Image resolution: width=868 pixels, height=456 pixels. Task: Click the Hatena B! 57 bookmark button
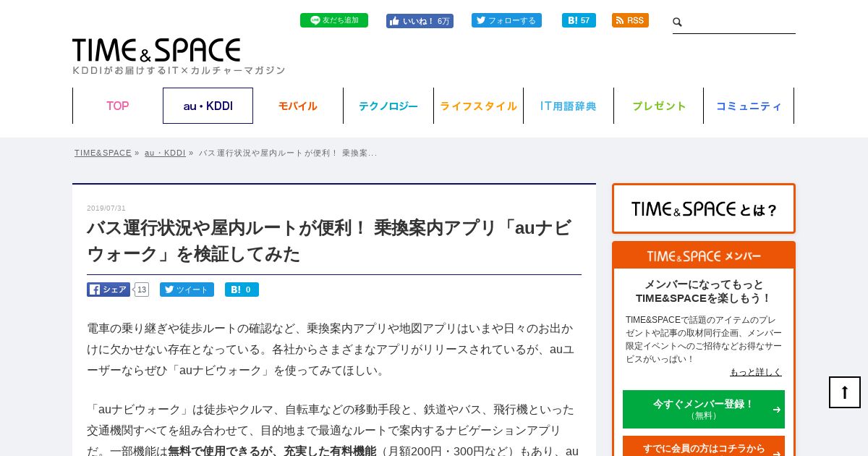(x=579, y=20)
